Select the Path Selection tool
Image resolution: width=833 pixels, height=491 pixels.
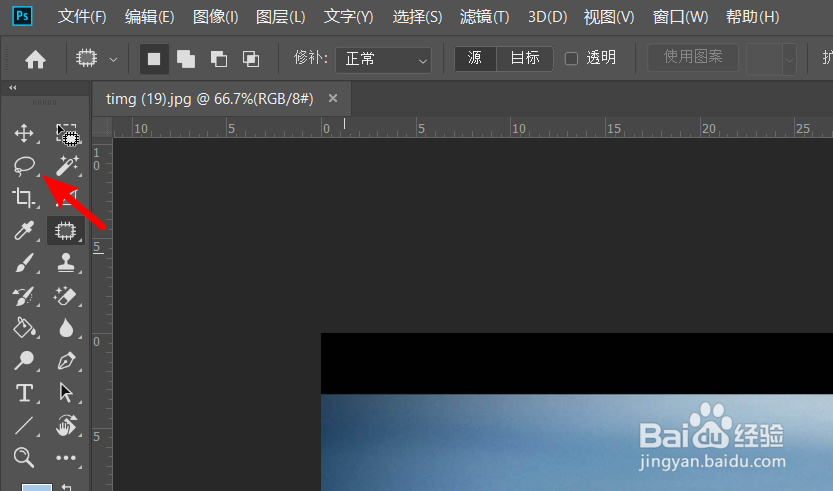66,393
